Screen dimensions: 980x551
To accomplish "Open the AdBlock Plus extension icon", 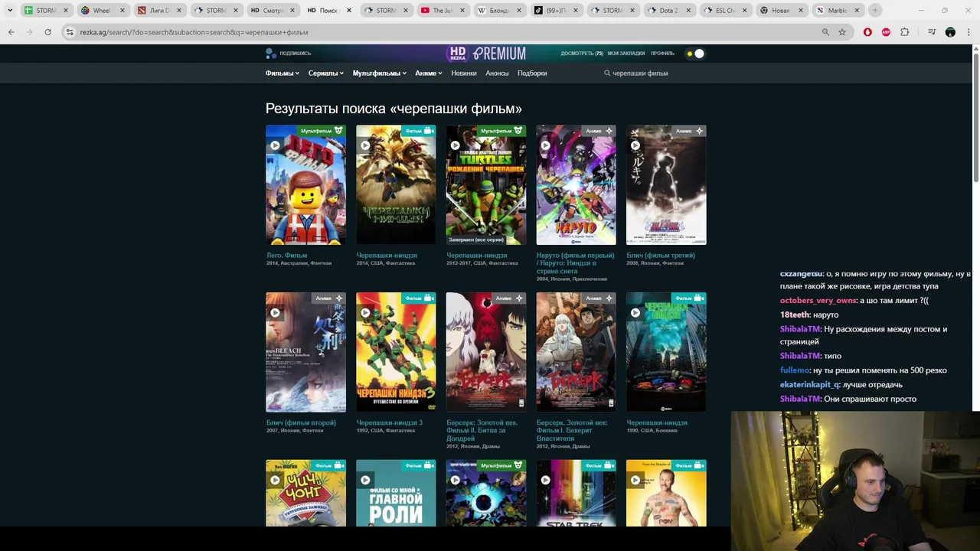I will [886, 32].
